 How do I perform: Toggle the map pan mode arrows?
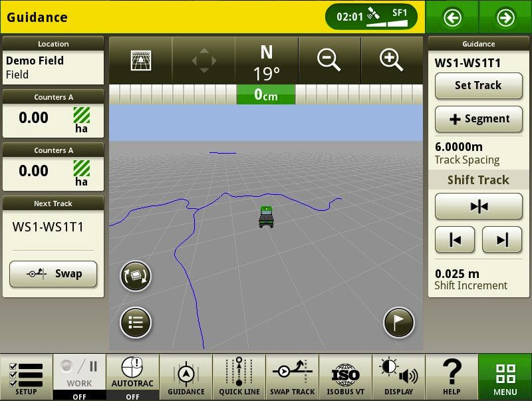pyautogui.click(x=203, y=60)
